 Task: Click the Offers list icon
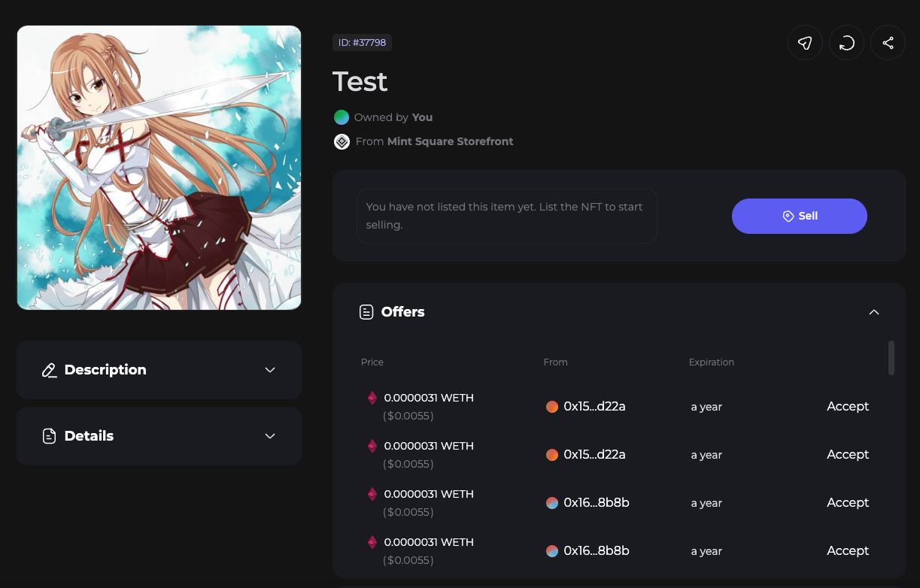(366, 312)
